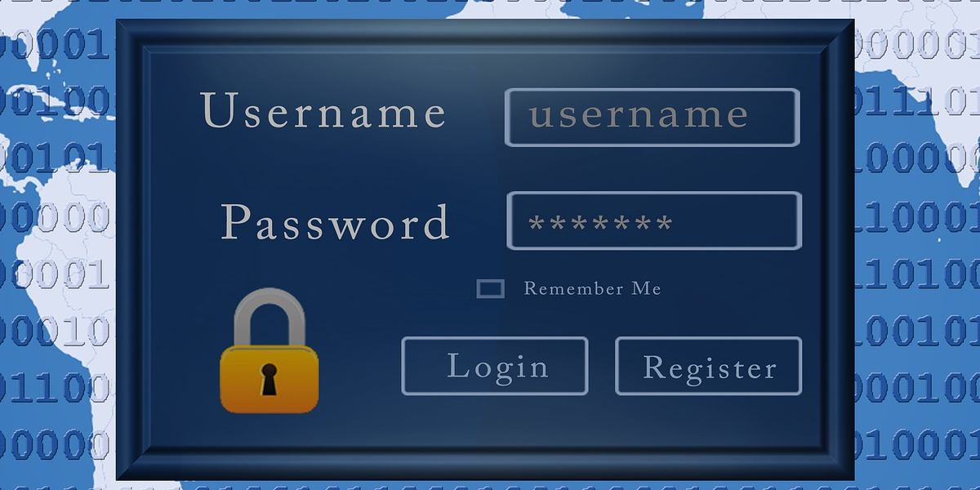Click the golden padlock icon
The width and height of the screenshot is (980, 490).
pyautogui.click(x=269, y=350)
